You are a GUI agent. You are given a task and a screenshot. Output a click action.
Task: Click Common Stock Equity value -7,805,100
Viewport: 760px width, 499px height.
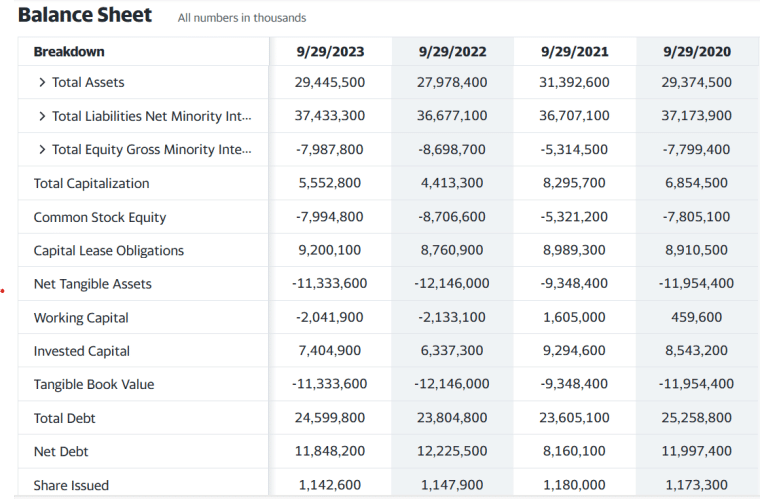click(x=696, y=217)
